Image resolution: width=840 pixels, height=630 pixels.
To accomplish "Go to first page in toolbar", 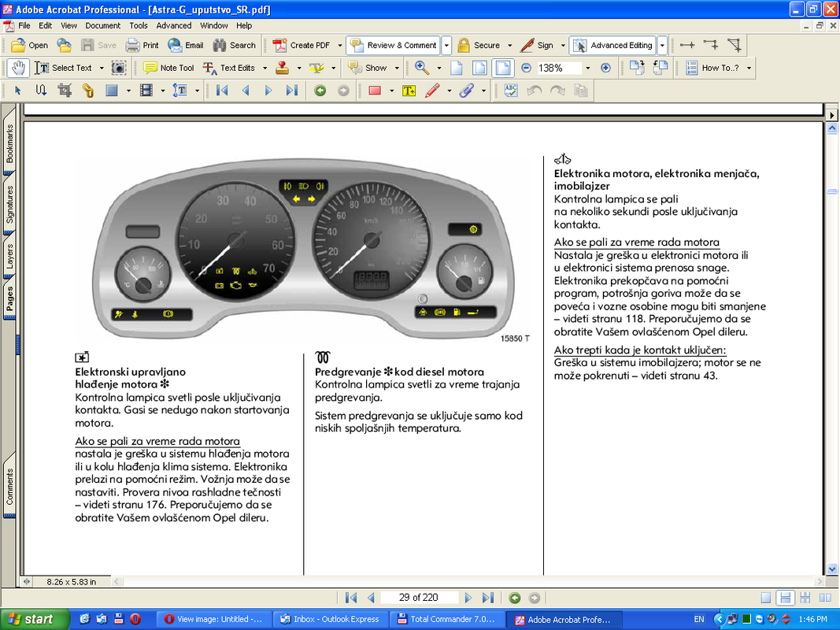I will [x=222, y=91].
